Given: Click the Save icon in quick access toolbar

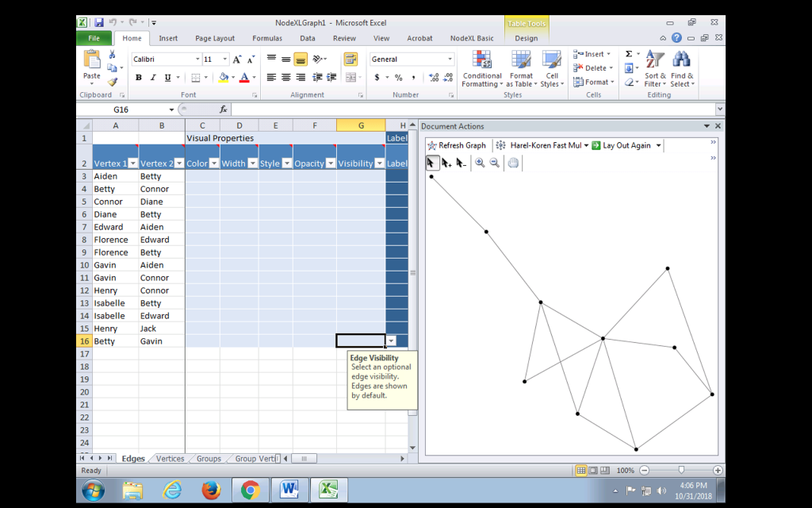Looking at the screenshot, I should tap(99, 22).
